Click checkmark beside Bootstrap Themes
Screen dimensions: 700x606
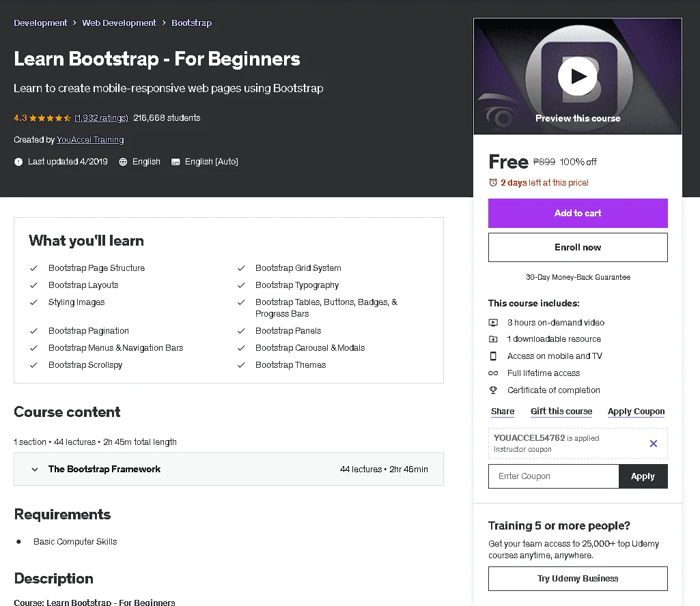(241, 365)
